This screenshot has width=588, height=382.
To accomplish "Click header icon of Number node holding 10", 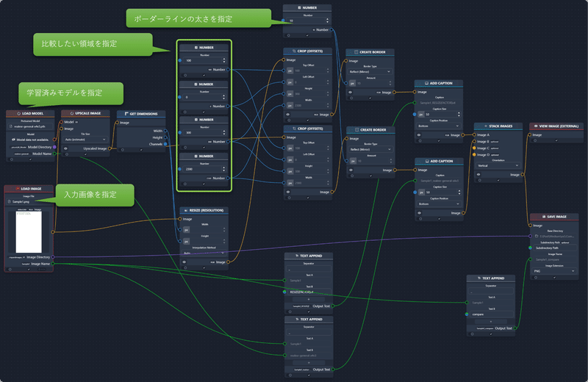I will (x=299, y=7).
